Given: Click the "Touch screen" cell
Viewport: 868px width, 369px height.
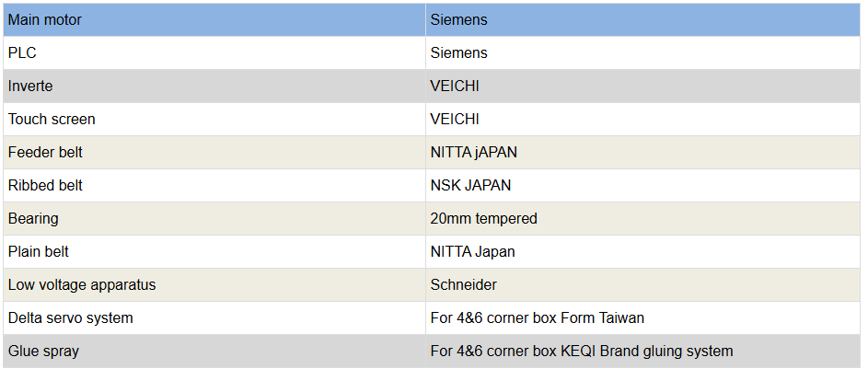Looking at the screenshot, I should (52, 119).
